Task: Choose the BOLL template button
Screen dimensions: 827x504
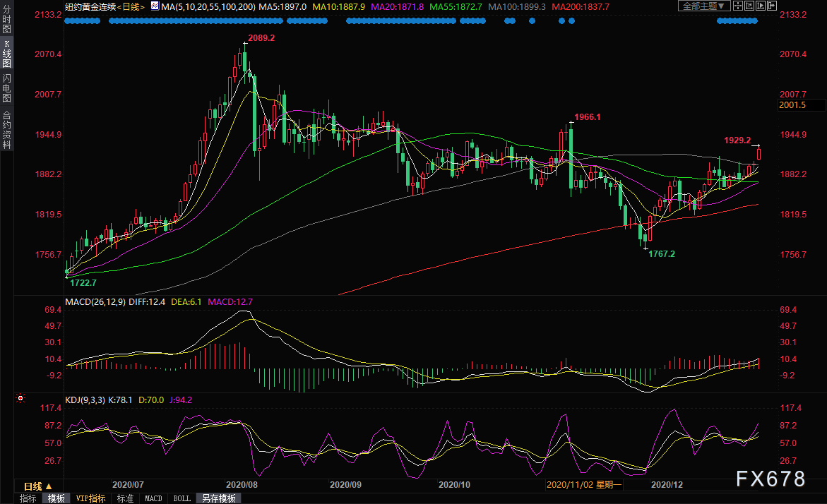Action: (182, 498)
